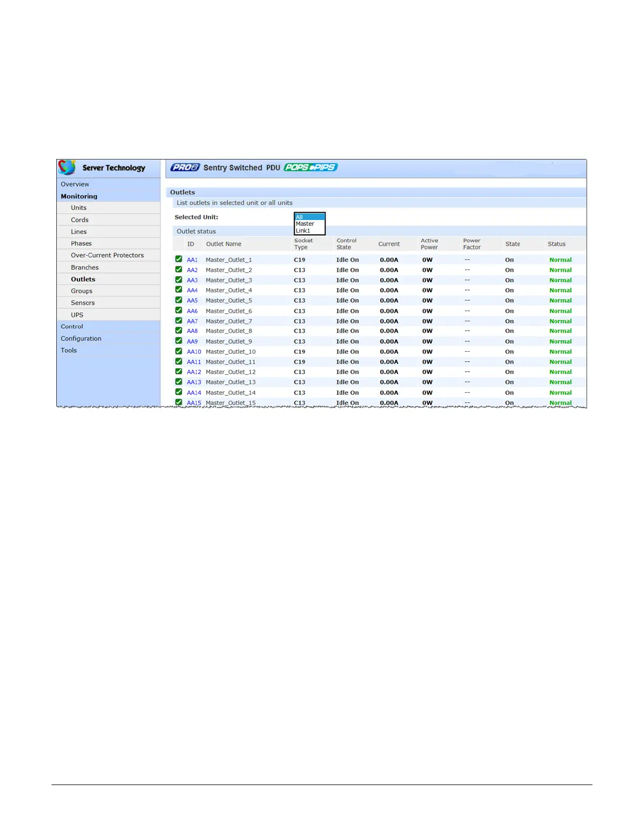Follow the AA12 outlet ID link

[194, 372]
